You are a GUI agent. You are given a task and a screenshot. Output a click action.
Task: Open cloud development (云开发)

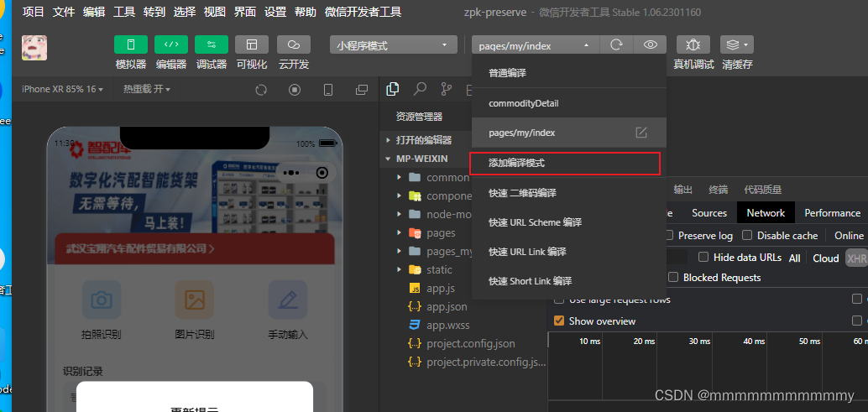click(294, 44)
